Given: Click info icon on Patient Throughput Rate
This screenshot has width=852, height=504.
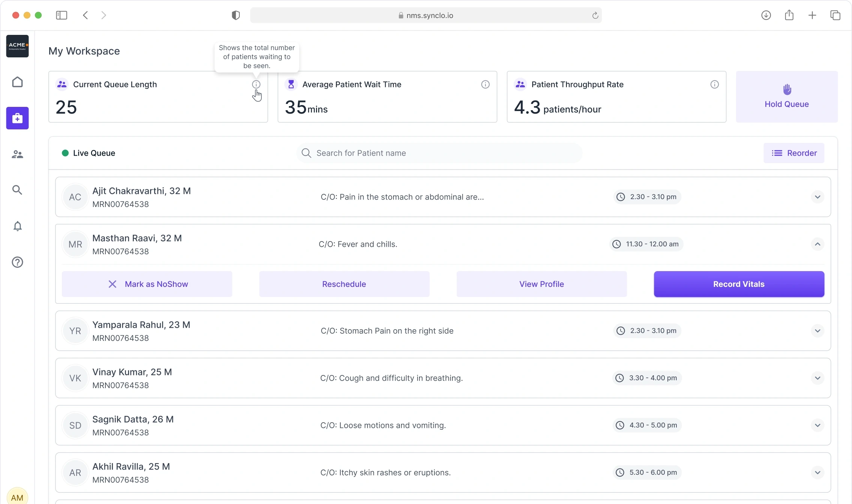Looking at the screenshot, I should (x=715, y=84).
